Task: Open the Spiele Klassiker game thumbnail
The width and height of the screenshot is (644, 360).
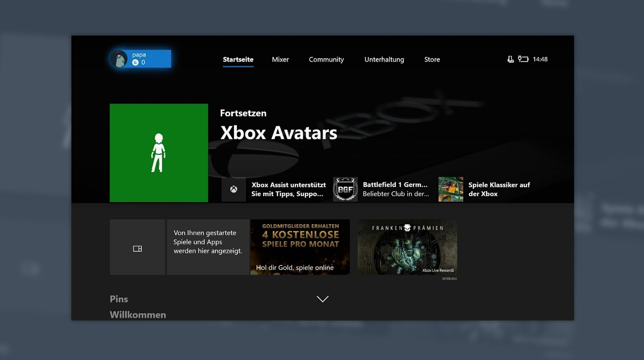Action: pos(450,189)
